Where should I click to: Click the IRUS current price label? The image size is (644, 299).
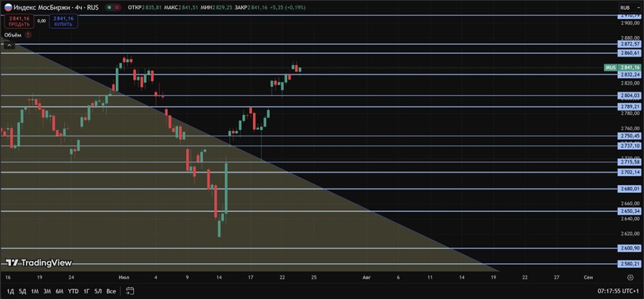coord(623,68)
